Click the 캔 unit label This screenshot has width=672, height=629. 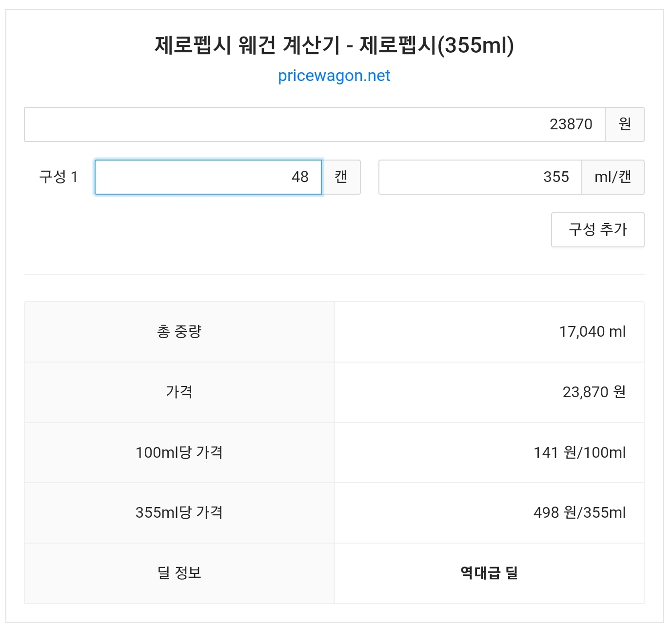pos(341,177)
